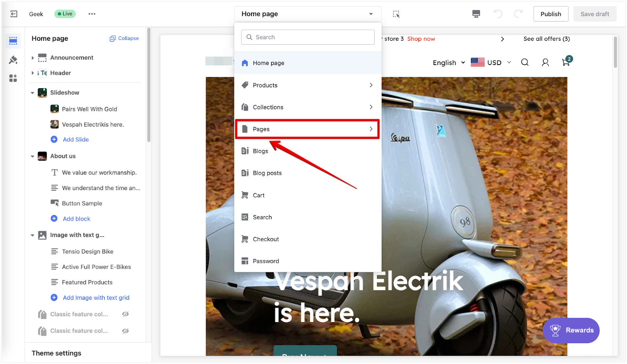Click See all offers (3)
The height and width of the screenshot is (364, 627).
point(547,39)
